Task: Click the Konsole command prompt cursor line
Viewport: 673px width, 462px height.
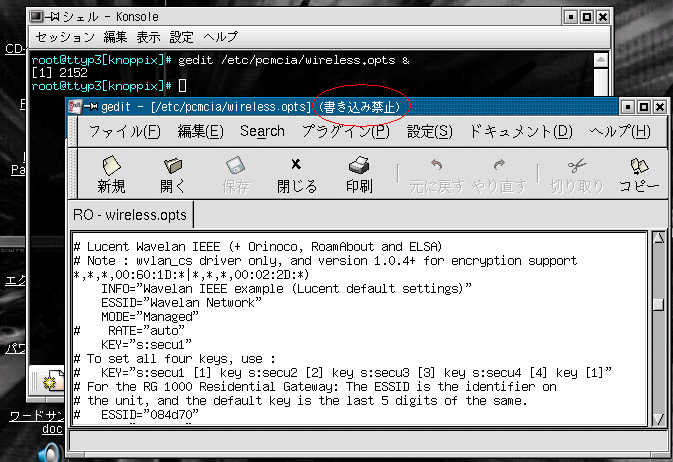Action: 109,86
